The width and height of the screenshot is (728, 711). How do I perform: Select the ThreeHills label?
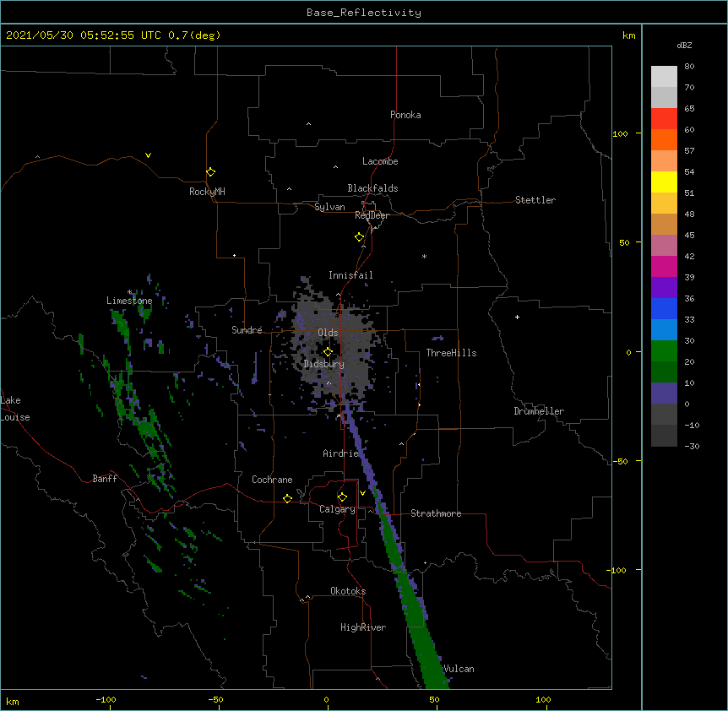click(x=451, y=353)
